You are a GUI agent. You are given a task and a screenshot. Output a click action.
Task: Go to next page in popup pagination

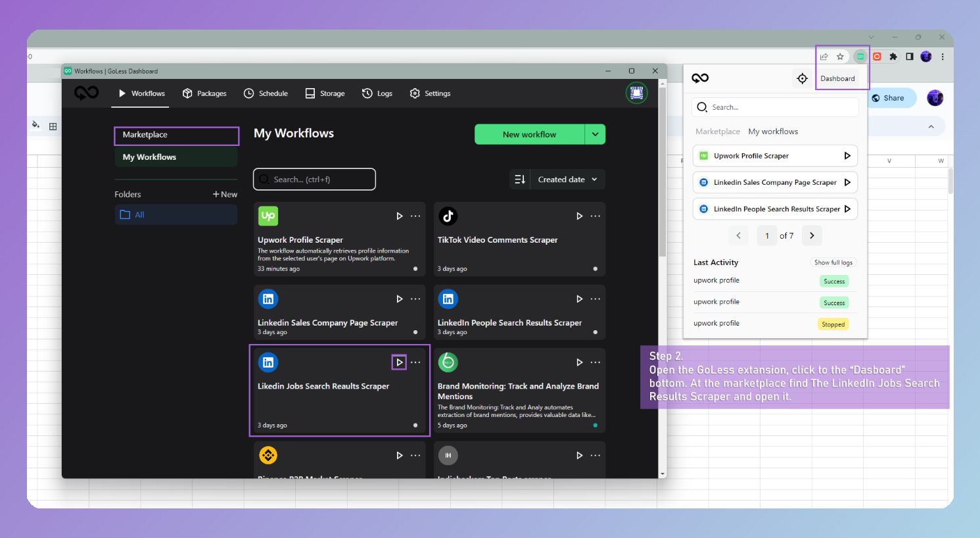pos(812,235)
